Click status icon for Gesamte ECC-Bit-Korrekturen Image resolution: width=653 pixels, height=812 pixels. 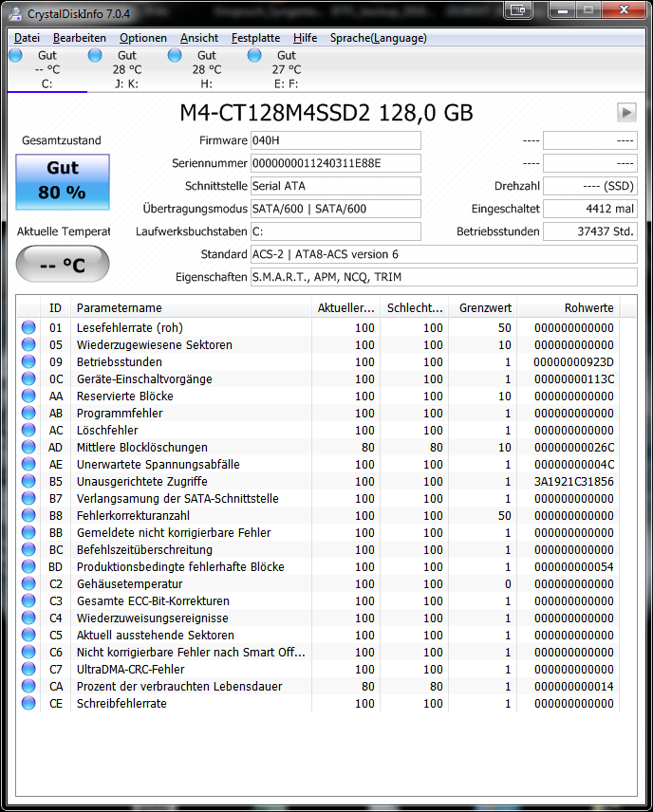[28, 600]
